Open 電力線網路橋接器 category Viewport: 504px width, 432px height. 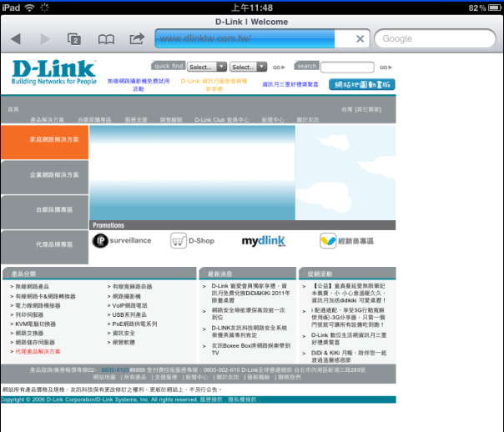38,306
